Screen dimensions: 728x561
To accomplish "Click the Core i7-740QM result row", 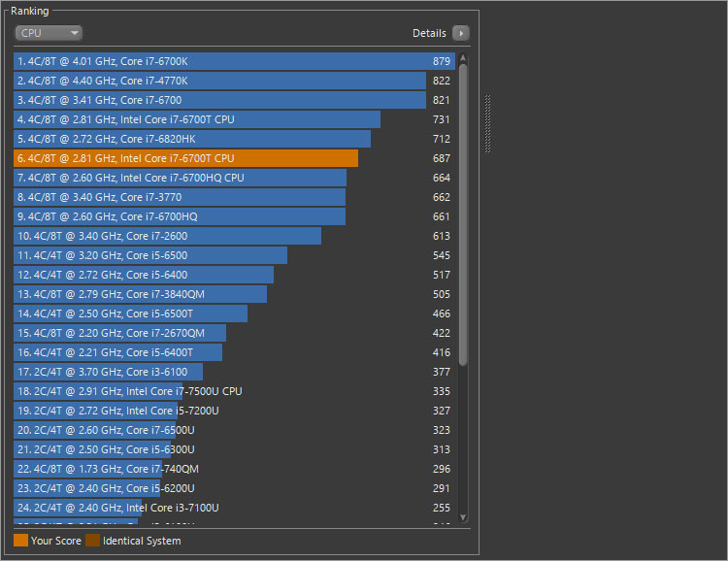I will tap(107, 469).
